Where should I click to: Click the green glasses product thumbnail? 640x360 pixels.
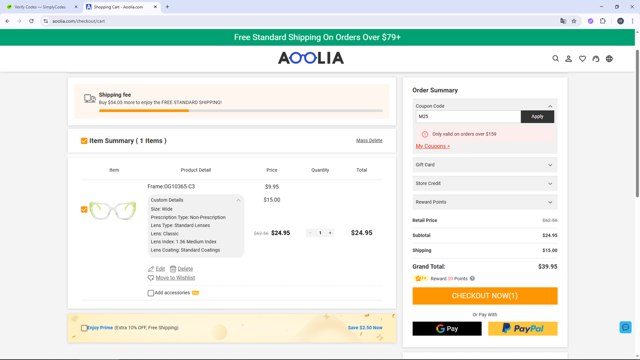[x=113, y=211]
